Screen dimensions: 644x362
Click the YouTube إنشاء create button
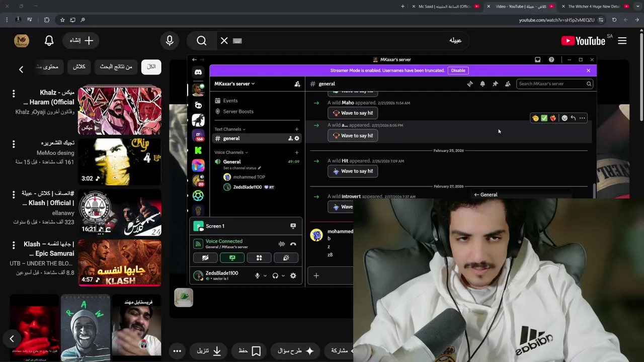[82, 41]
